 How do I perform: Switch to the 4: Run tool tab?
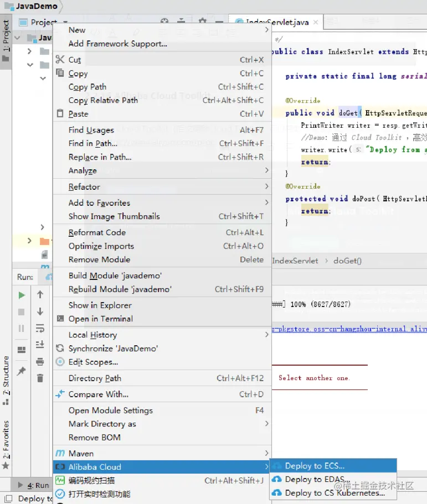[x=34, y=485]
